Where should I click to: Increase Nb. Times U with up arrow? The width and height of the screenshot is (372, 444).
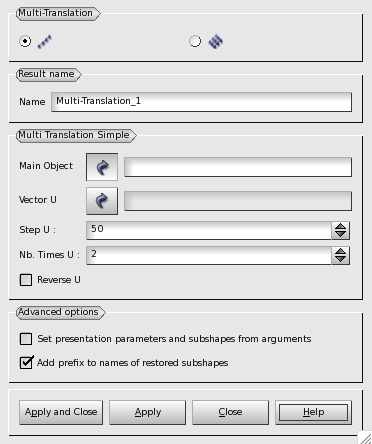coord(340,251)
